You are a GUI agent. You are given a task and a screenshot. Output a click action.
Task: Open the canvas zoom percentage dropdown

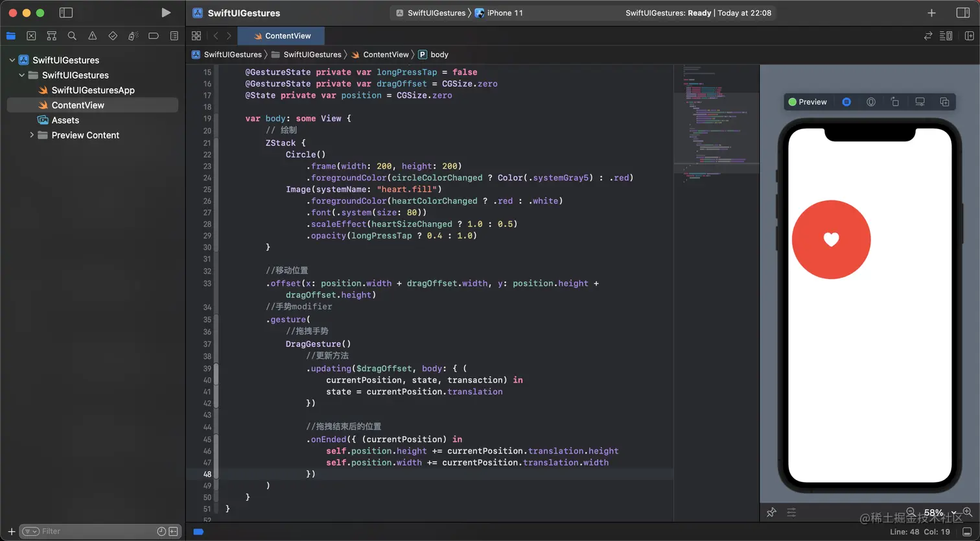coord(938,512)
